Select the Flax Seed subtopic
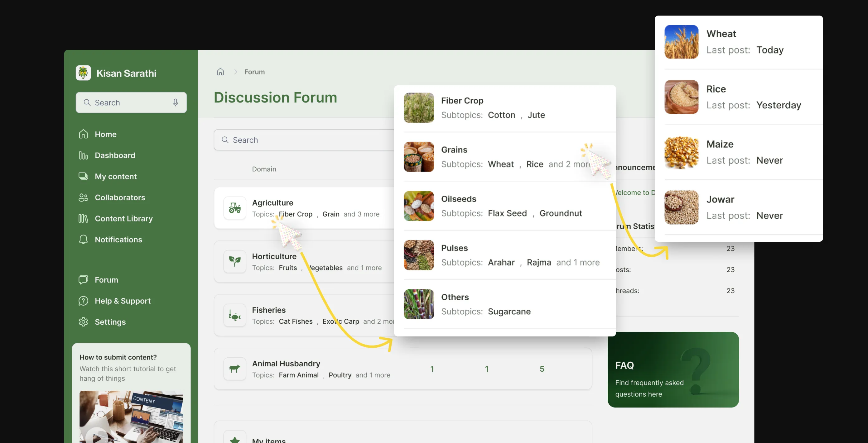Image resolution: width=868 pixels, height=443 pixels. [x=507, y=213]
